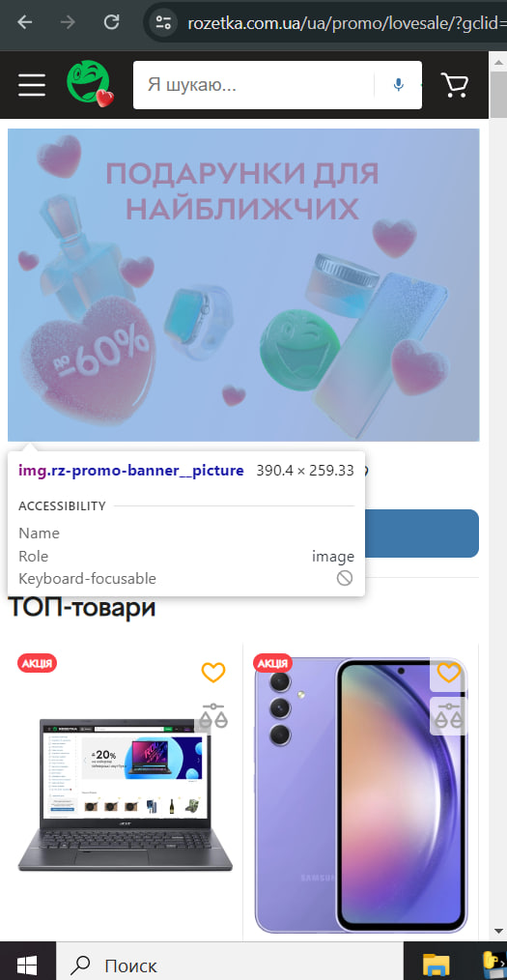Viewport: 507px width, 980px height.
Task: Click the blue button under the banner
Action: tap(421, 533)
